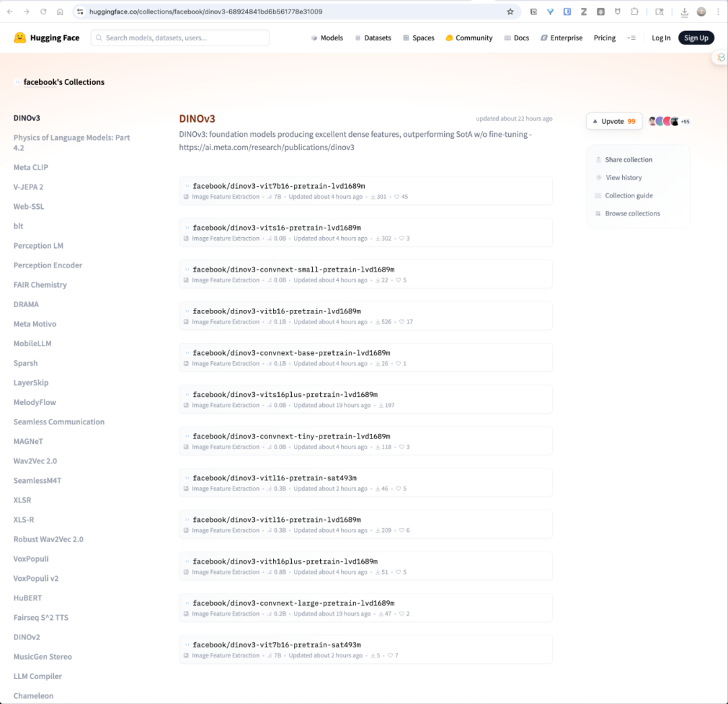
Task: Open the browser extensions puzzle icon
Action: tap(634, 11)
